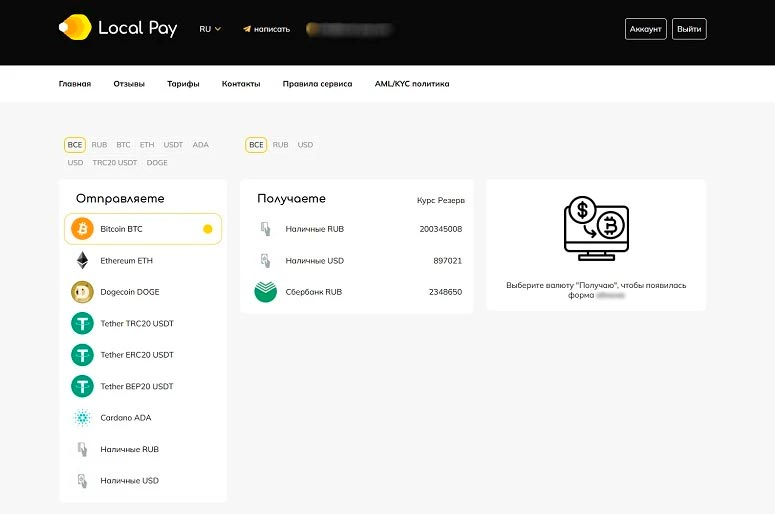Click the Cardano ADA icon

coord(82,418)
